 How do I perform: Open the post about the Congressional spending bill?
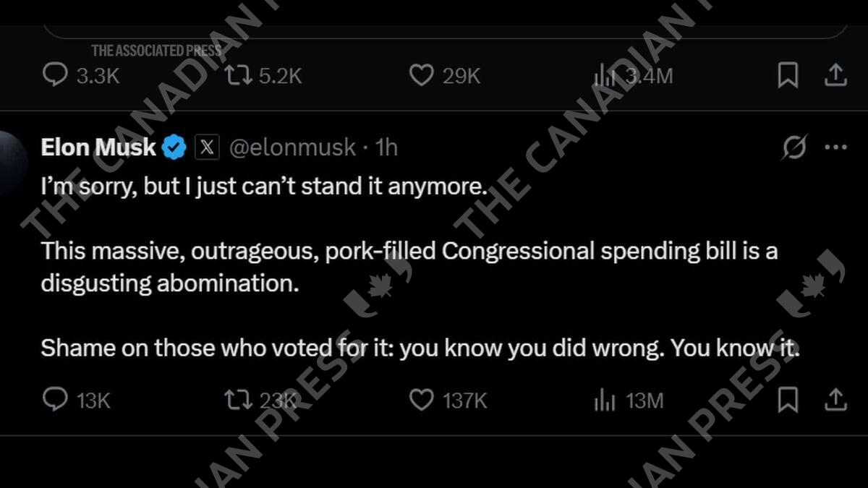409,267
